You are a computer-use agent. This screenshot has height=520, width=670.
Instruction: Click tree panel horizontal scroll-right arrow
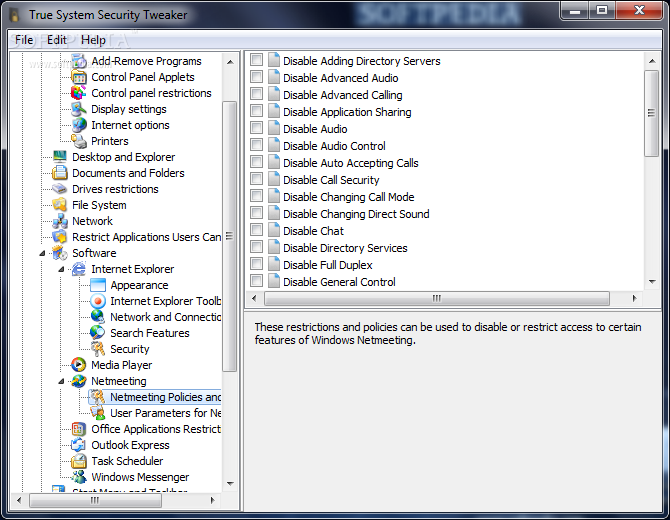212,500
